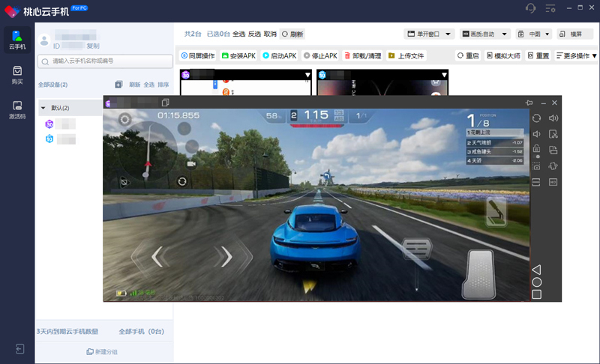The height and width of the screenshot is (364, 600).
Task: Pin the phone window on top
Action: tap(529, 103)
